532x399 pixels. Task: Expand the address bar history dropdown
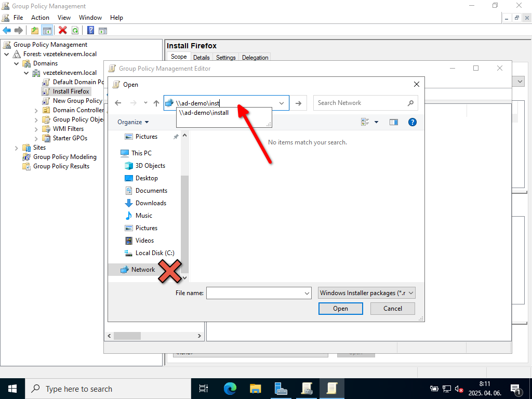[282, 103]
